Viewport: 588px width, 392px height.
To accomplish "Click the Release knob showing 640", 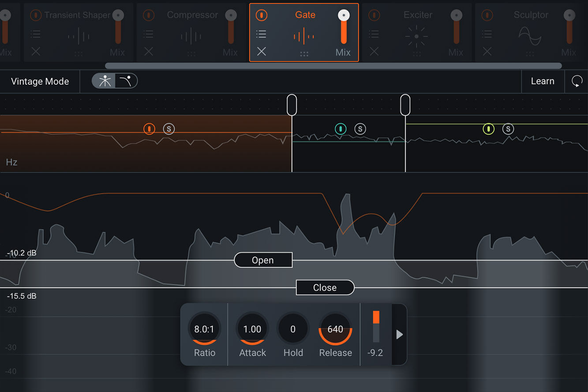I will click(x=335, y=329).
